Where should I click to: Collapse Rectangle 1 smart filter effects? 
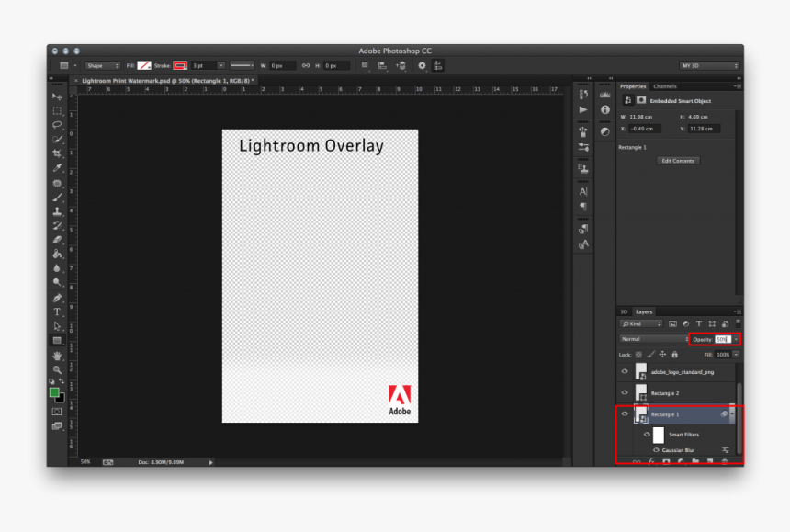tap(732, 413)
